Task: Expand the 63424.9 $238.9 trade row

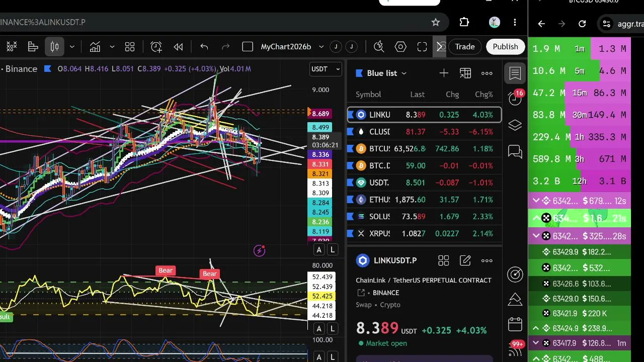Action: pyautogui.click(x=536, y=328)
